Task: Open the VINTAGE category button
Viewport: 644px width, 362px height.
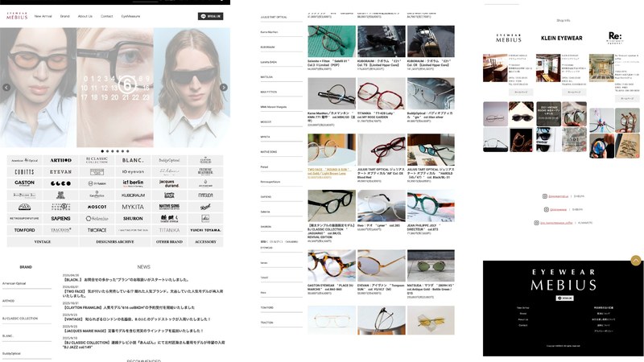Action: point(43,242)
